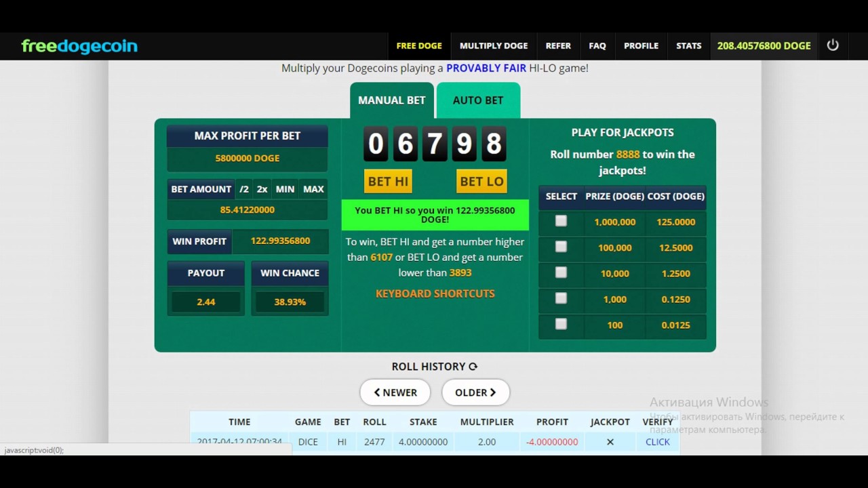Halve the bet with the /2 button
Screen dimensions: 868x488
pyautogui.click(x=244, y=189)
